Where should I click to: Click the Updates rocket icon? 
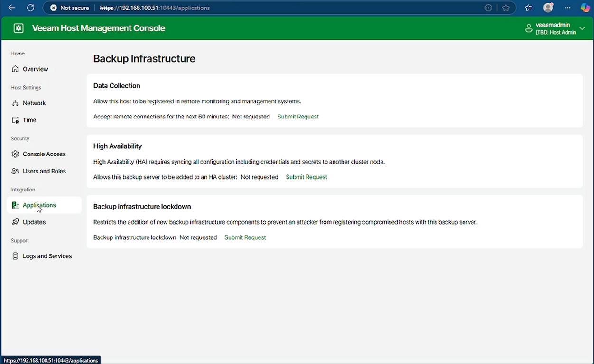(x=15, y=222)
